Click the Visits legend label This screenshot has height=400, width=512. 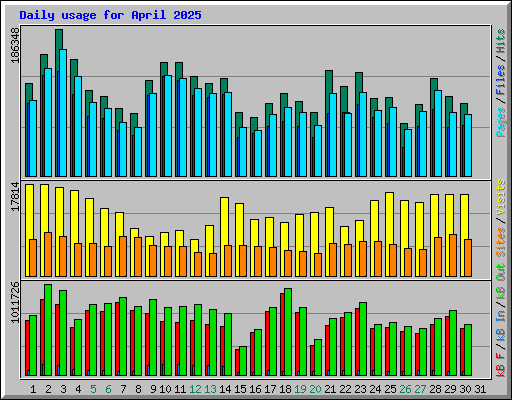(x=501, y=197)
